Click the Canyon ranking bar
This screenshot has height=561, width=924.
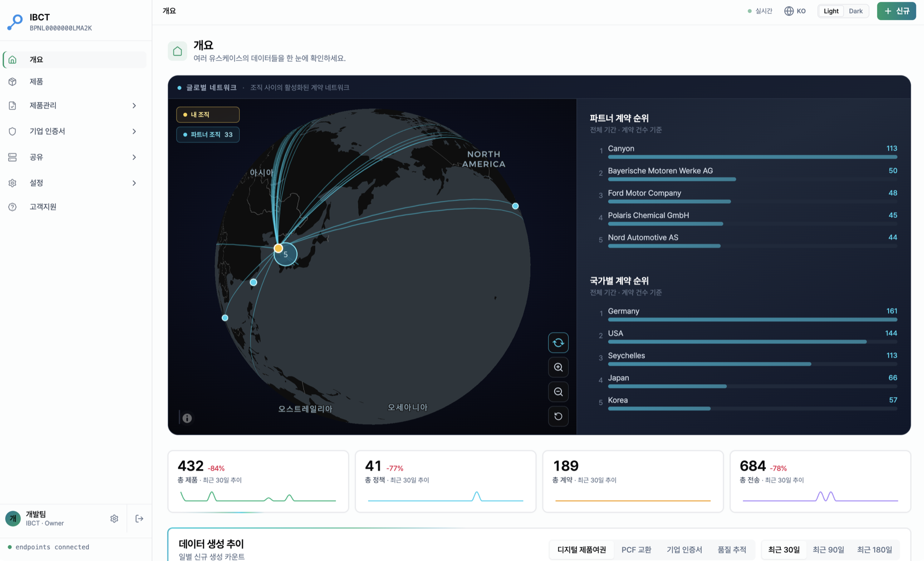click(753, 157)
